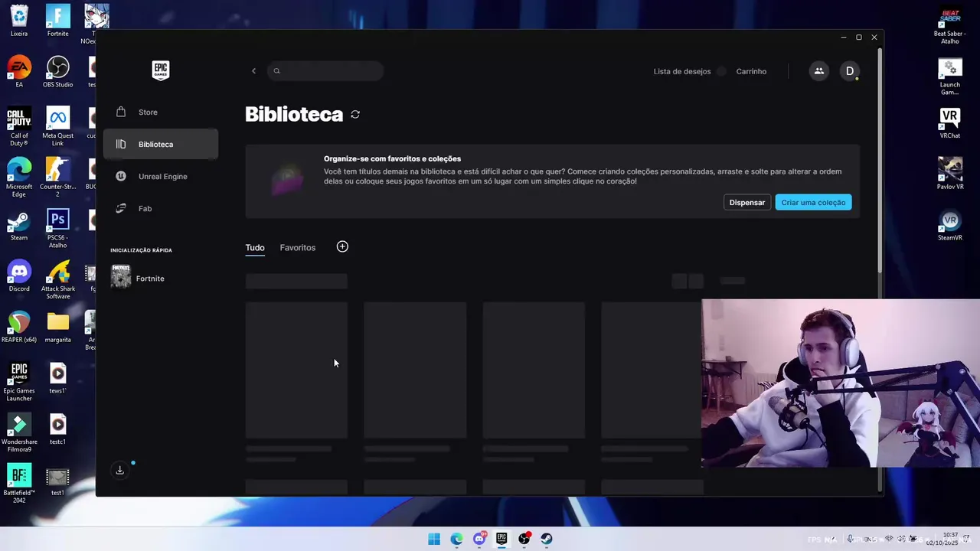
Task: Select Meta Quest Link desktop shortcut
Action: pyautogui.click(x=57, y=126)
